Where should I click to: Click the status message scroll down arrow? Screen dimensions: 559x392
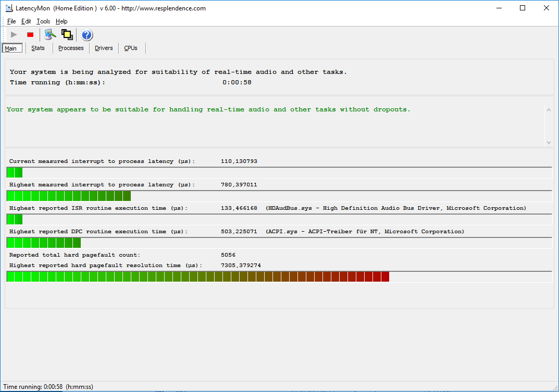(549, 142)
